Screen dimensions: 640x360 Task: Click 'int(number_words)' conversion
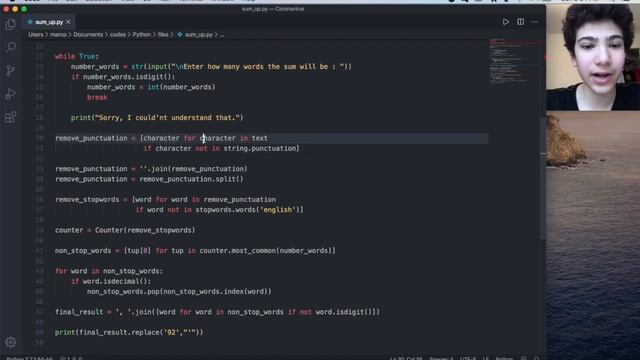click(x=181, y=87)
